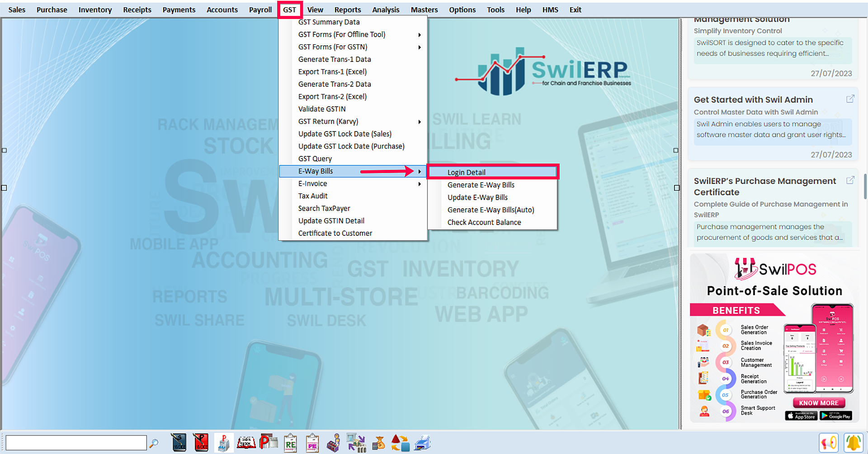Screen dimensions: 868x454
Task: Select Login Detail submenu item
Action: point(493,172)
